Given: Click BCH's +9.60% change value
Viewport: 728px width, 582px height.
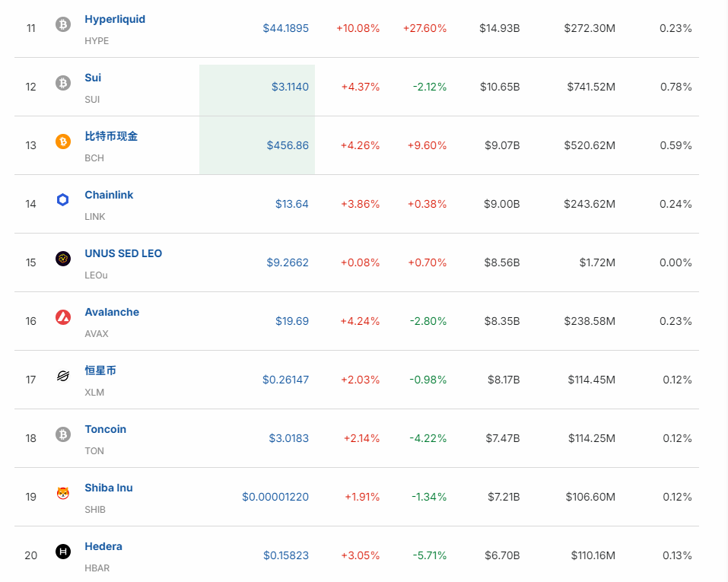Looking at the screenshot, I should pos(428,145).
